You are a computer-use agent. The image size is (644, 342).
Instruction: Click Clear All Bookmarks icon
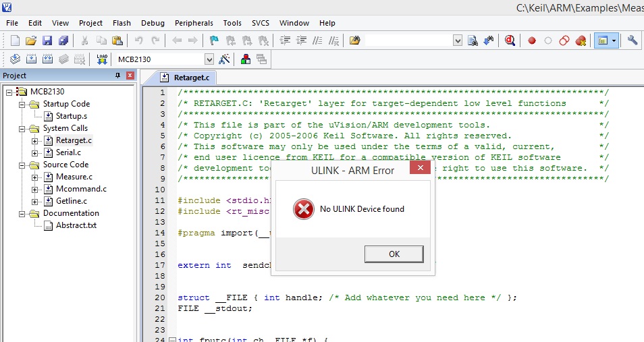click(263, 40)
